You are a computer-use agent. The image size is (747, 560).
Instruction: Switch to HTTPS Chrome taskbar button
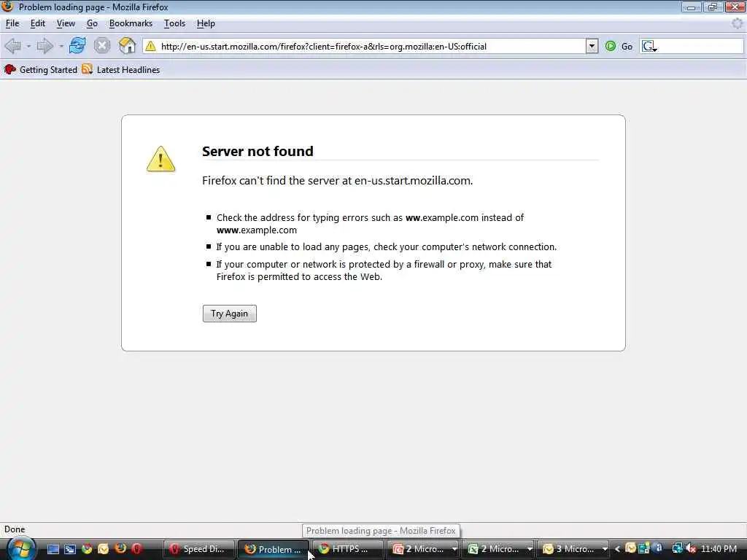click(x=348, y=549)
